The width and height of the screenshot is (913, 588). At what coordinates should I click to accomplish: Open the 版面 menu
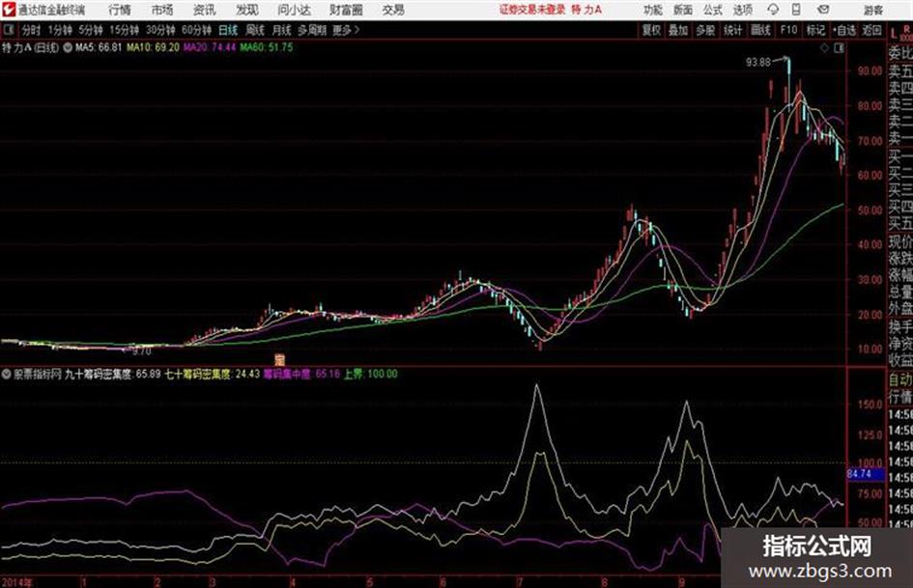[683, 10]
